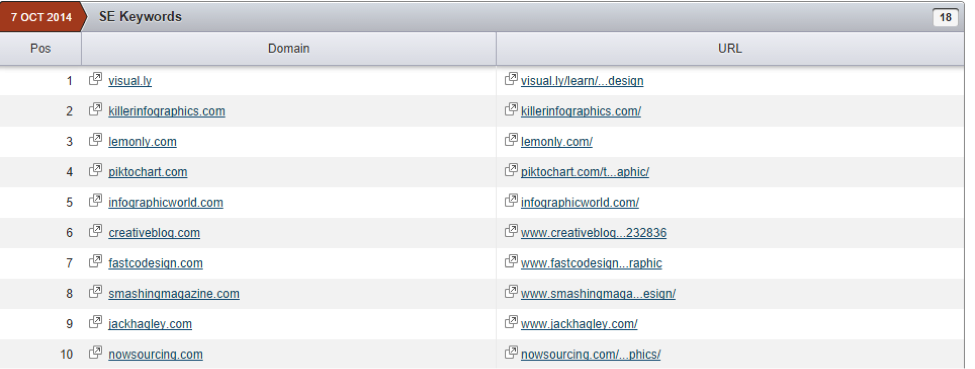The image size is (975, 369).
Task: Click external-link icon beside jackhagley.com domain
Action: [95, 322]
